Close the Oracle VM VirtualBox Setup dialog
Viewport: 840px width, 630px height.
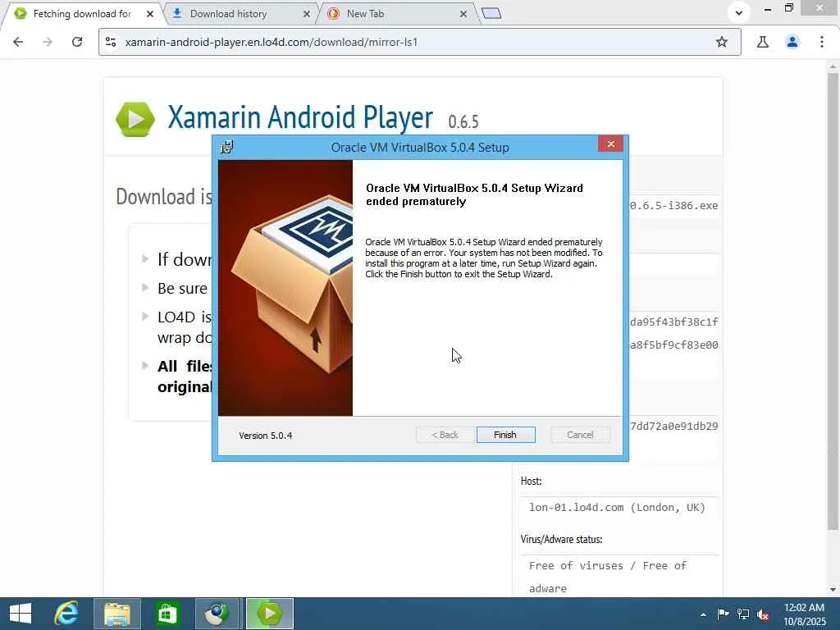610,144
